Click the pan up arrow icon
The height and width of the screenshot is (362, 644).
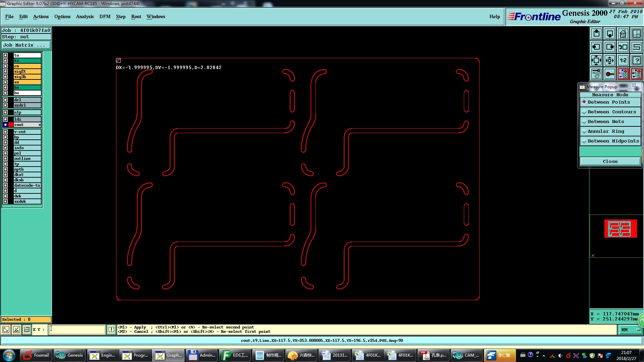[x=596, y=34]
